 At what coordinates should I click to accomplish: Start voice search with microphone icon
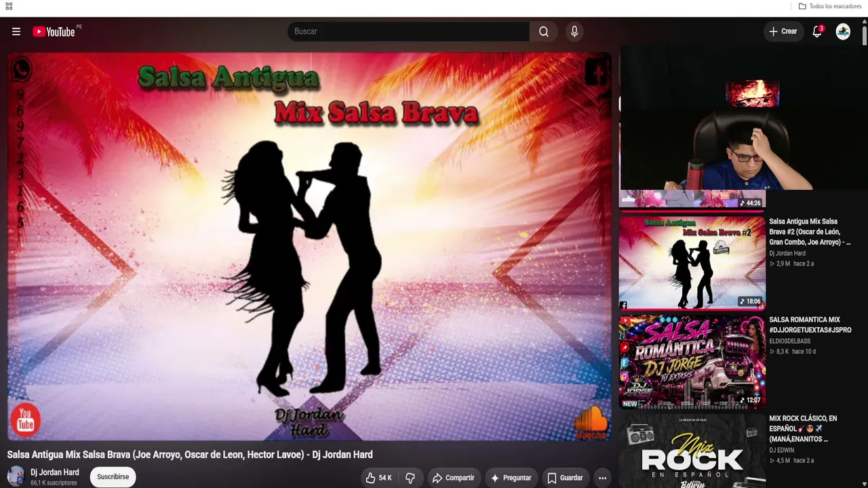click(574, 31)
